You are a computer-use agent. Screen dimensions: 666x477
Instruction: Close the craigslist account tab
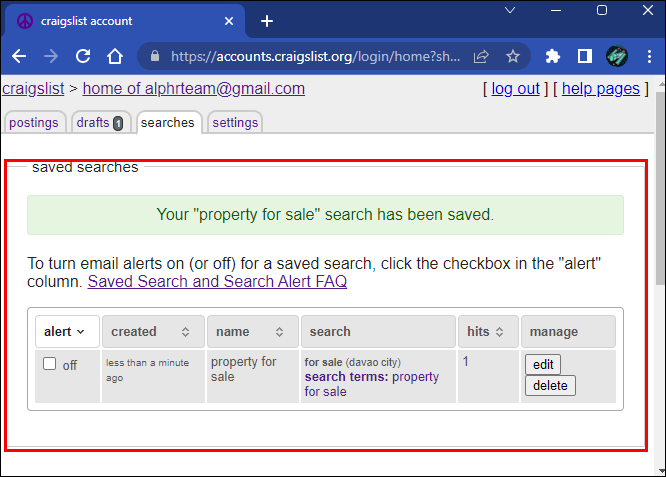[x=229, y=21]
